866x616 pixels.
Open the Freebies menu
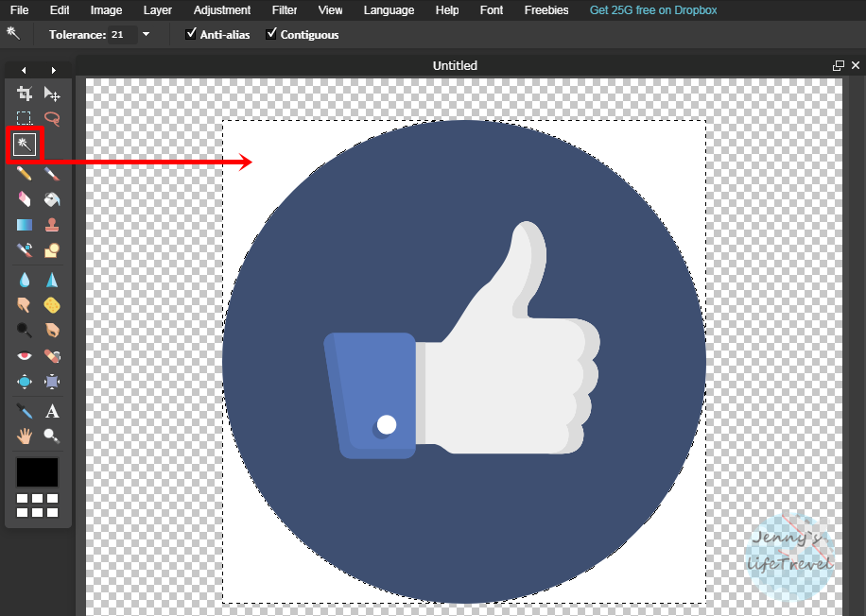[546, 10]
